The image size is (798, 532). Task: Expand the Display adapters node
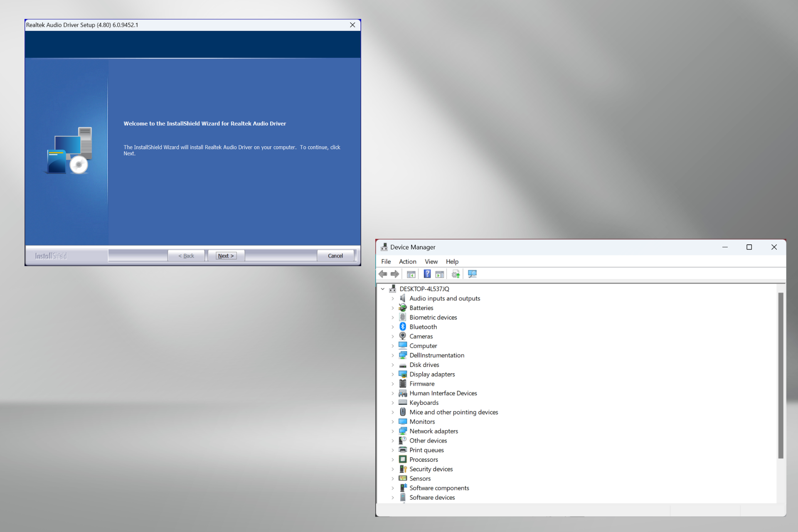392,374
